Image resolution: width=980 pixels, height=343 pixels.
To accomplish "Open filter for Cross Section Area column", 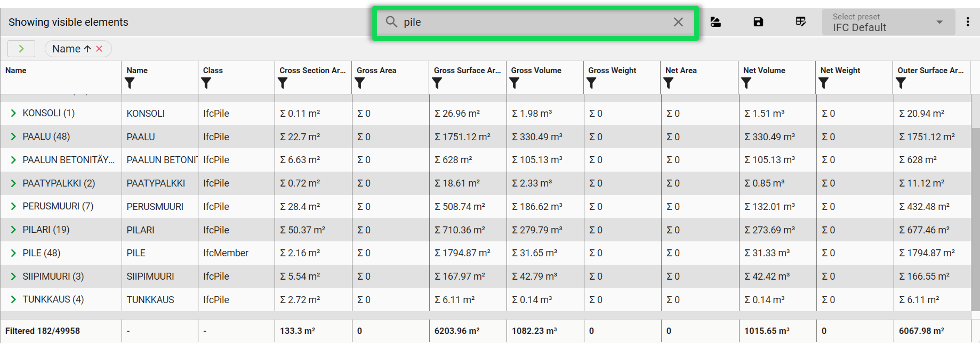I will click(x=283, y=83).
